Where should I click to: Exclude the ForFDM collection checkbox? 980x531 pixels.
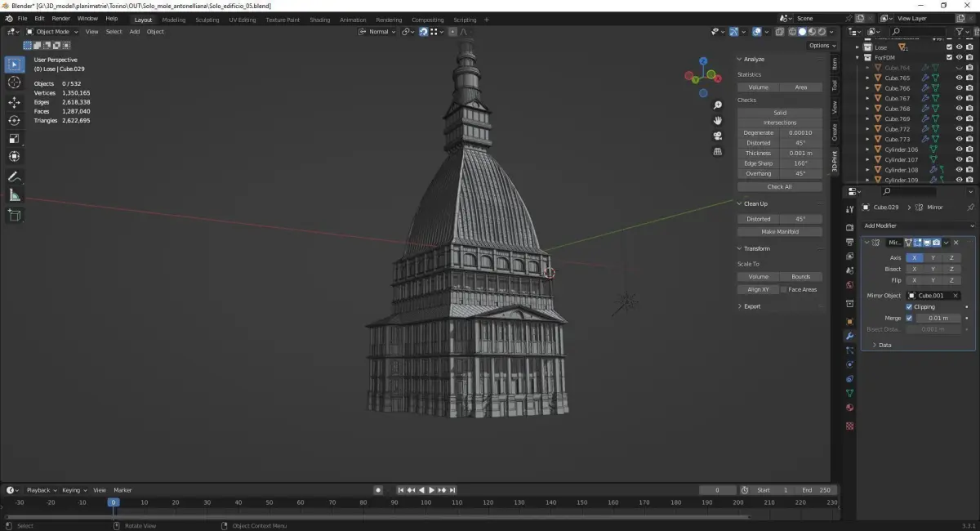click(x=949, y=57)
